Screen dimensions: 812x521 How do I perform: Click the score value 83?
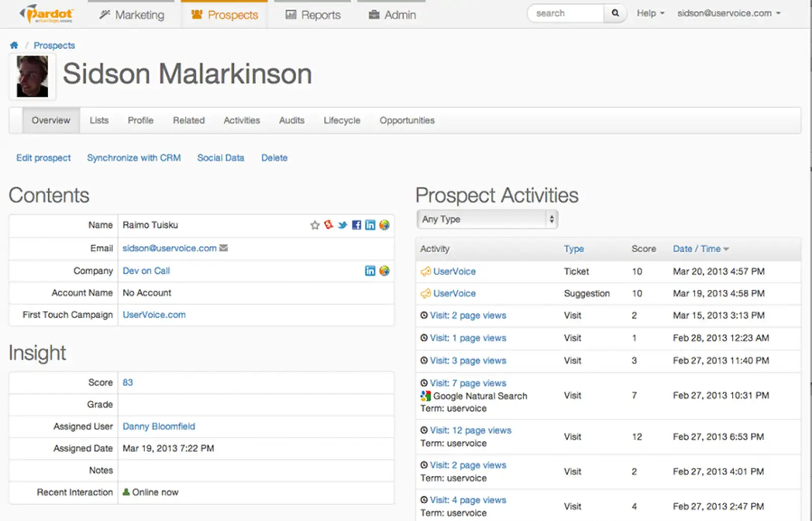(x=128, y=382)
